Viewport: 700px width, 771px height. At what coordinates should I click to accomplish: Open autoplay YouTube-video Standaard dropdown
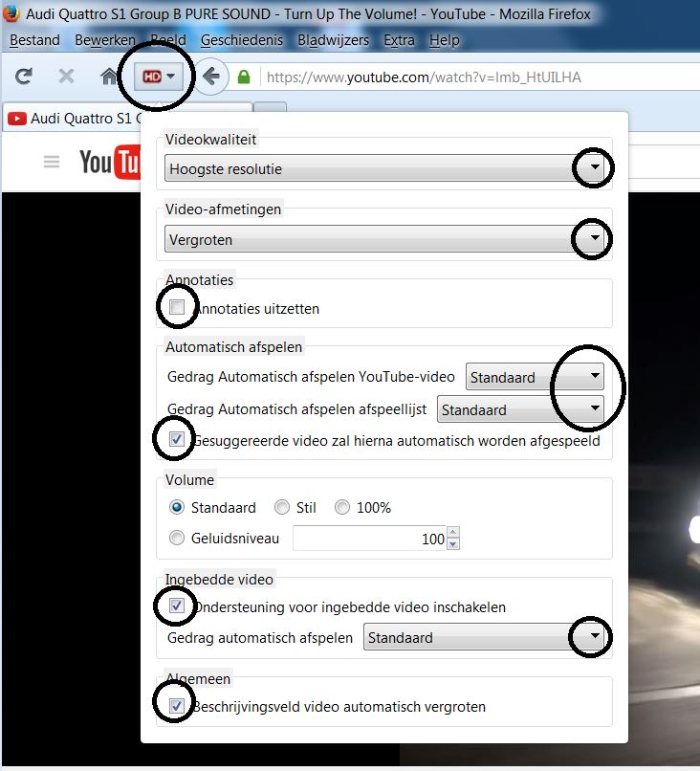pyautogui.click(x=535, y=377)
